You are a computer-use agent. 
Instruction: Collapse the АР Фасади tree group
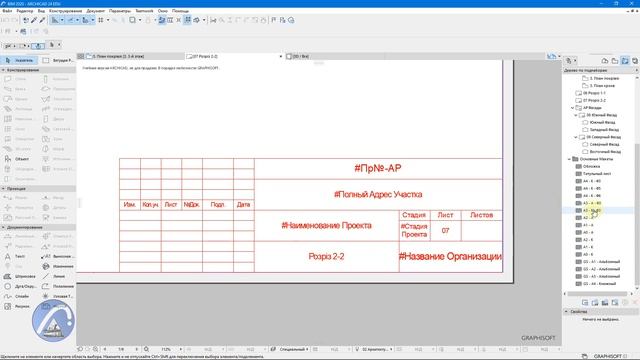point(573,108)
